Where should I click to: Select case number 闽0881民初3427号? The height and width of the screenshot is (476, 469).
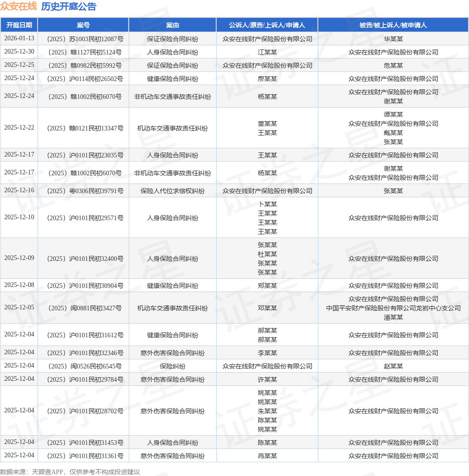pos(85,308)
